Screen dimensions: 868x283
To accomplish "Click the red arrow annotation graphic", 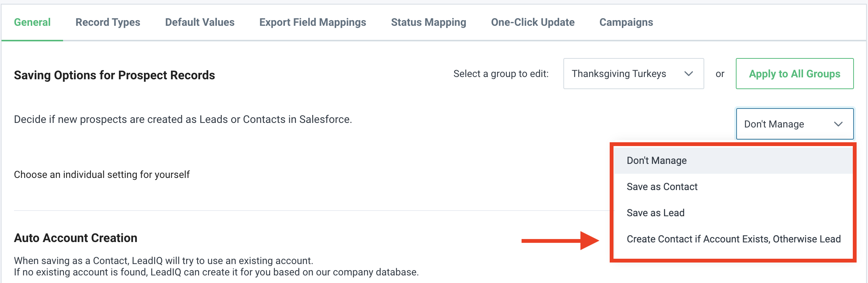I will (560, 241).
